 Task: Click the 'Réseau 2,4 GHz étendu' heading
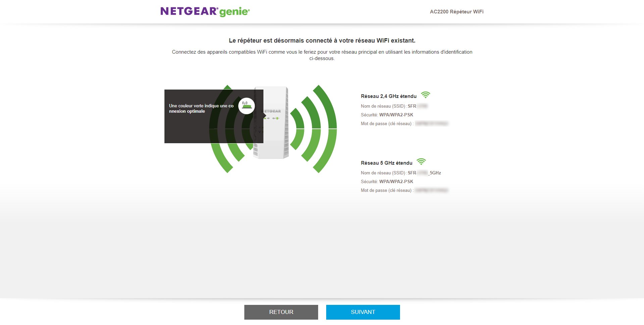click(388, 96)
